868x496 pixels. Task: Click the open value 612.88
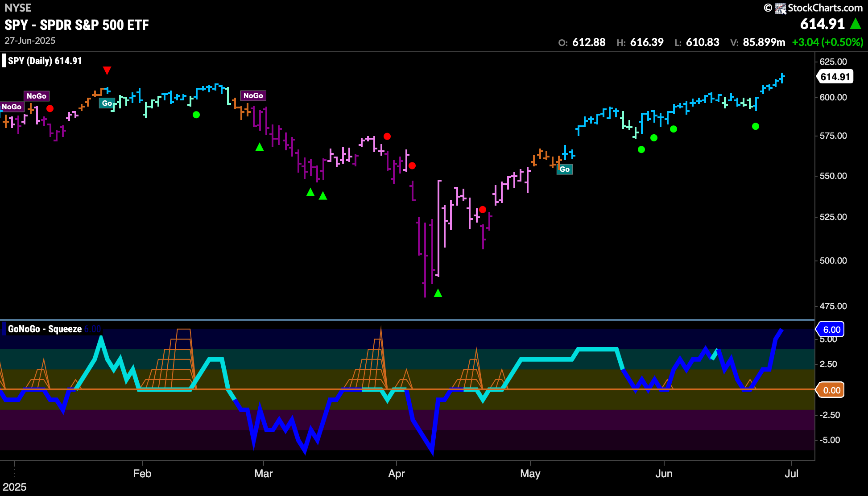[589, 42]
